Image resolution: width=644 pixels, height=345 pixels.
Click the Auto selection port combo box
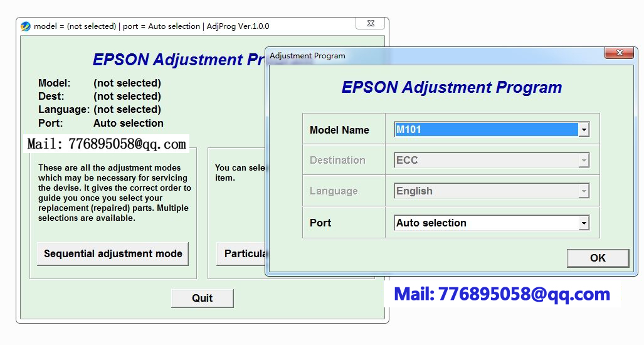click(x=492, y=223)
